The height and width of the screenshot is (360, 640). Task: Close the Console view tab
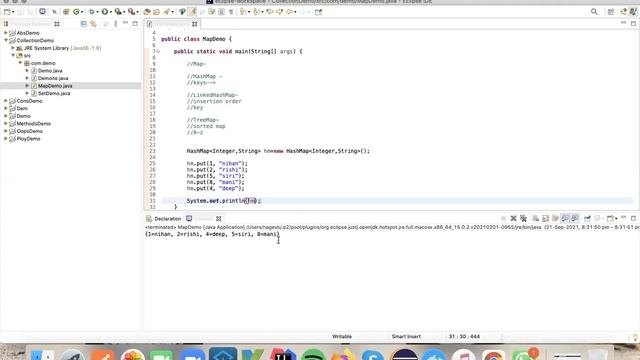point(218,219)
